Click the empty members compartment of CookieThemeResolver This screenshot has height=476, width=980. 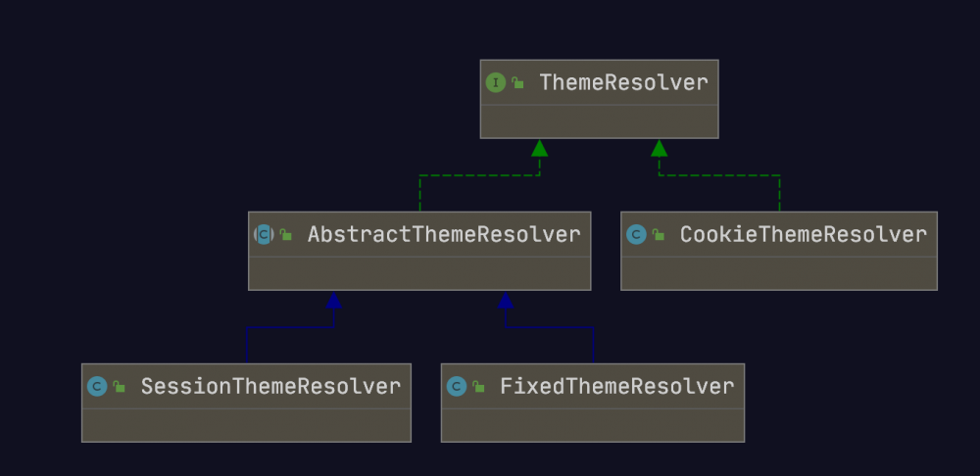pos(778,273)
